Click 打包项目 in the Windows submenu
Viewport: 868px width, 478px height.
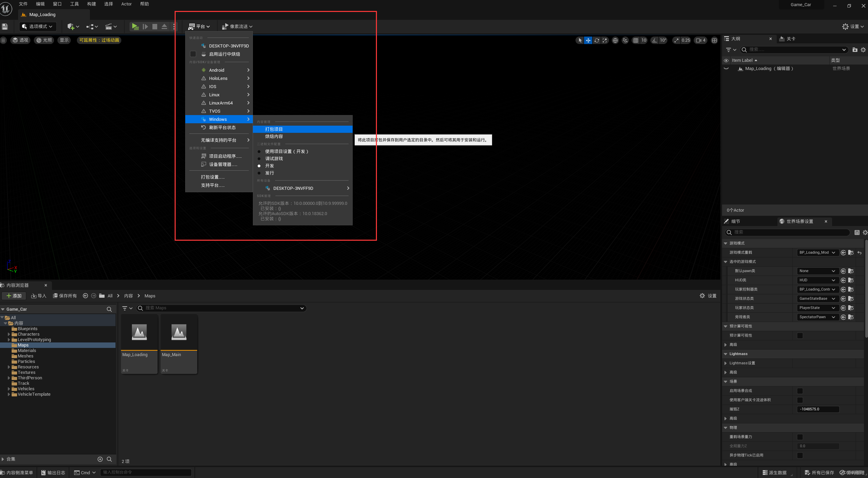click(274, 129)
